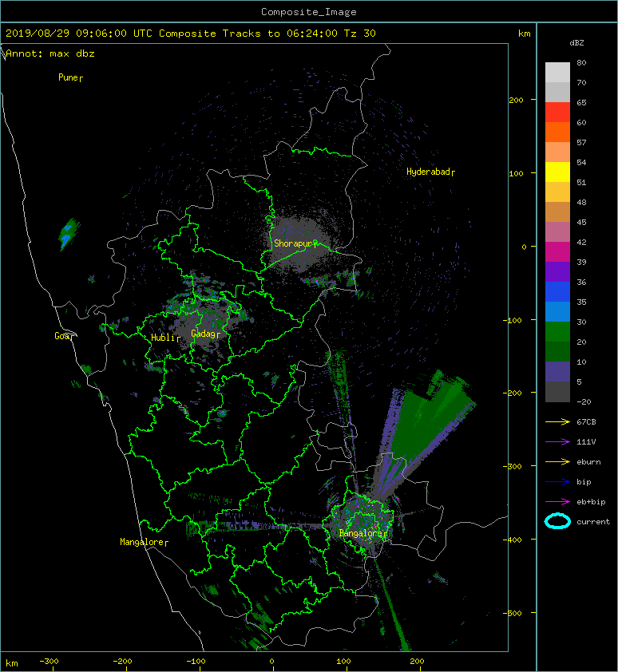Click the Hyderabad city label

click(428, 172)
